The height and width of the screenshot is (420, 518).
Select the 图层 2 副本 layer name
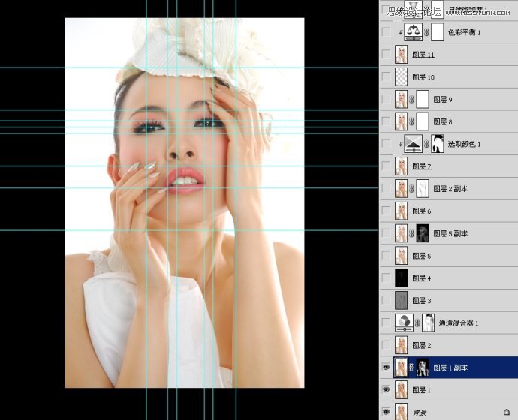pos(450,189)
